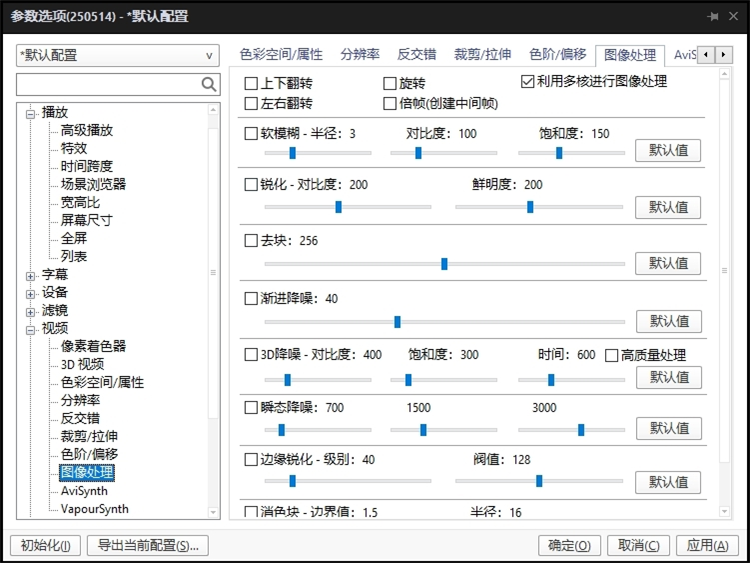The image size is (750, 563).
Task: Select 像素着色器 in tree
Action: coord(93,346)
